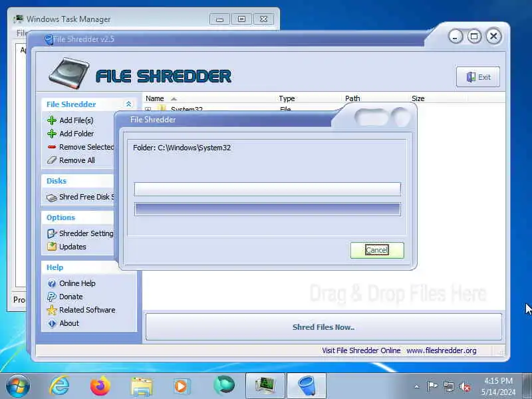The height and width of the screenshot is (399, 532).
Task: Click the upper progress bar in the dialog
Action: 267,189
